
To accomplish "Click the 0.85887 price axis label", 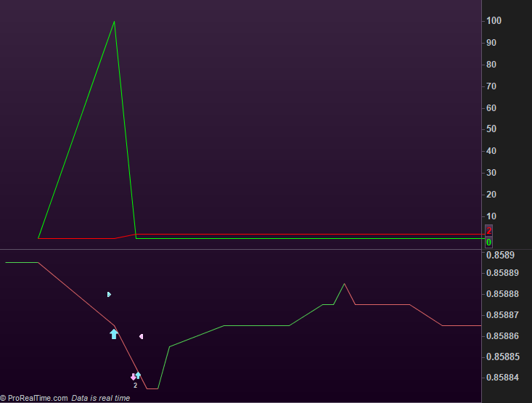I will (502, 314).
